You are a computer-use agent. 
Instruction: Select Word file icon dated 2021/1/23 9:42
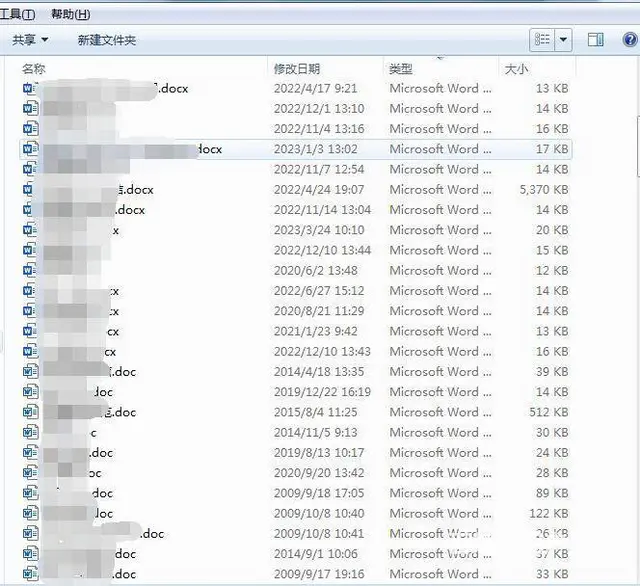30,331
